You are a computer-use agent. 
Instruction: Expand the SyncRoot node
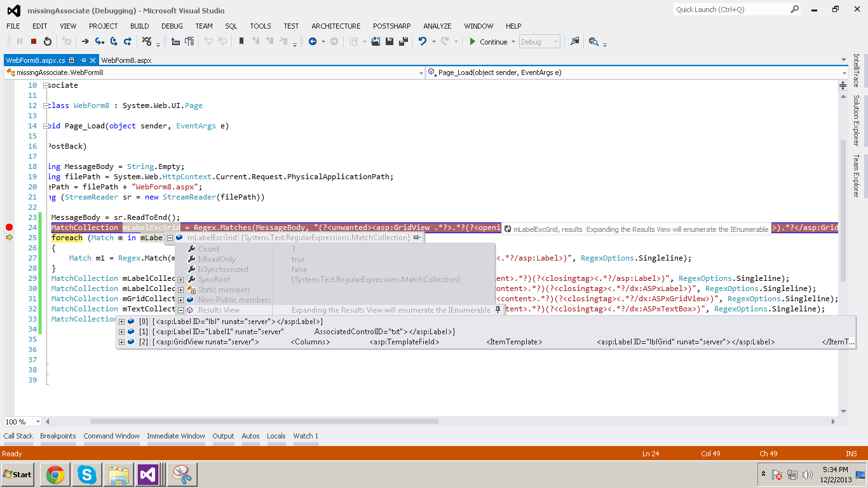(180, 280)
